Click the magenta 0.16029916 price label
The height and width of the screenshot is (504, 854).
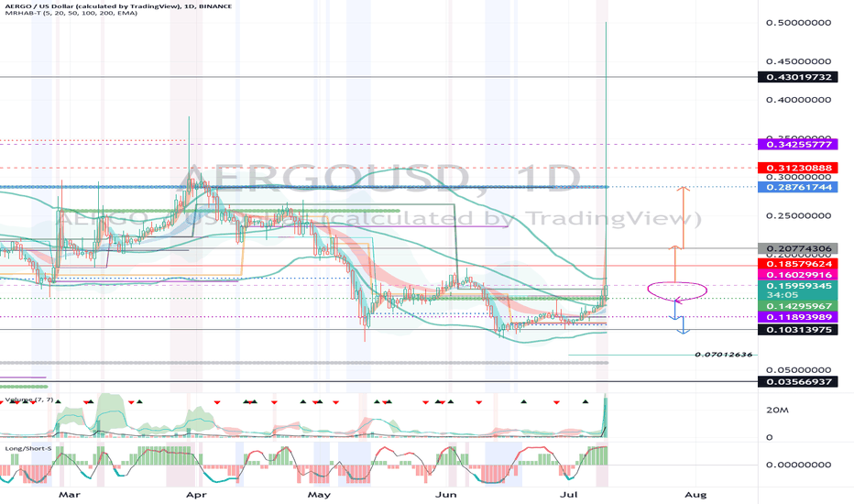[798, 275]
